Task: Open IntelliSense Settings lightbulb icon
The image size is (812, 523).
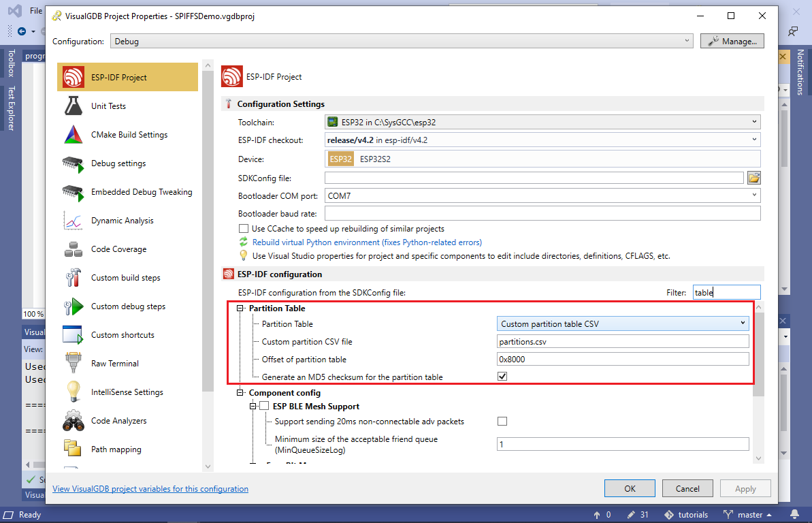Action: pos(74,392)
